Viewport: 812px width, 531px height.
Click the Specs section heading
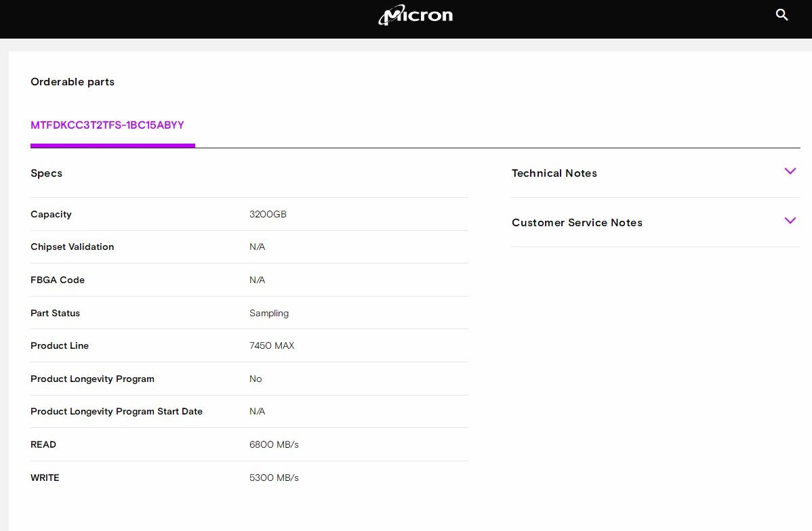pyautogui.click(x=46, y=173)
